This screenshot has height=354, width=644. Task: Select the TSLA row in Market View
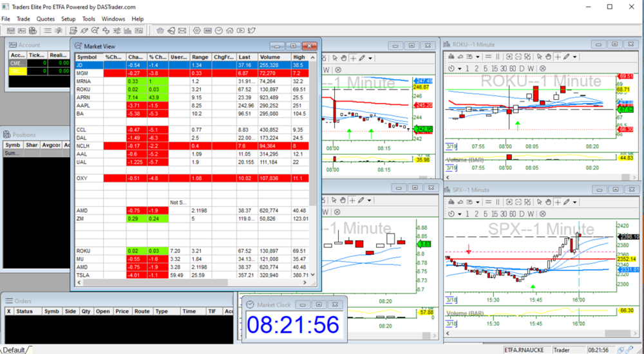pos(84,275)
